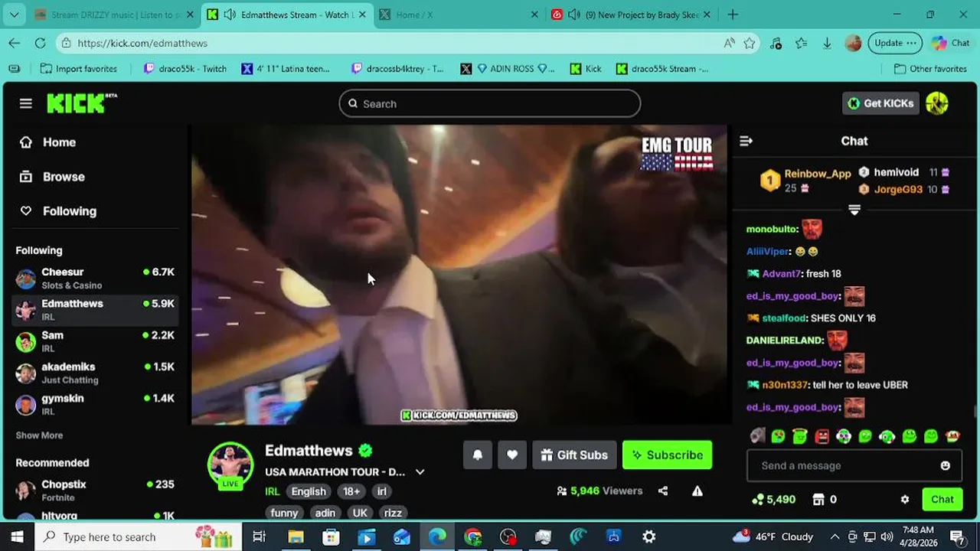Click the Gift Subs button

click(x=574, y=455)
